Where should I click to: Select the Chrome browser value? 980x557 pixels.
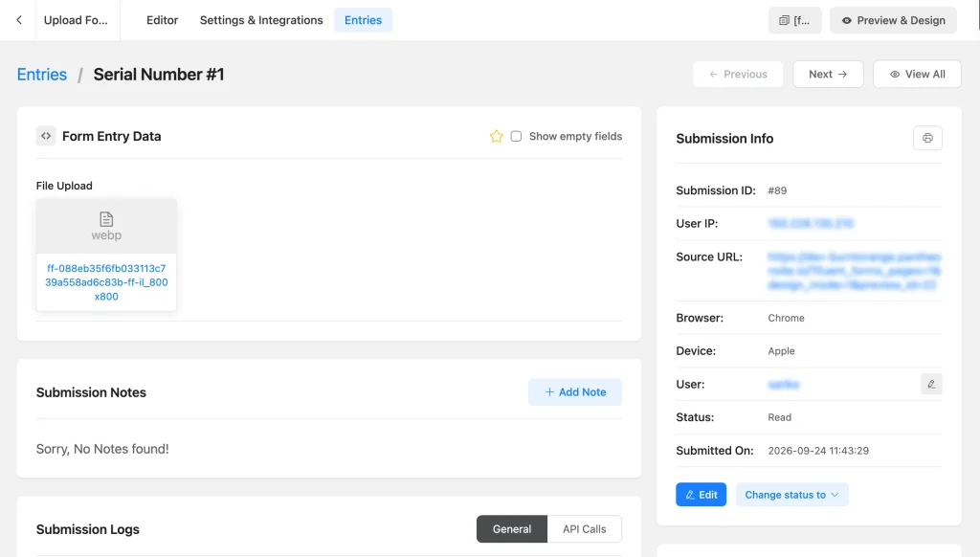[x=787, y=318]
